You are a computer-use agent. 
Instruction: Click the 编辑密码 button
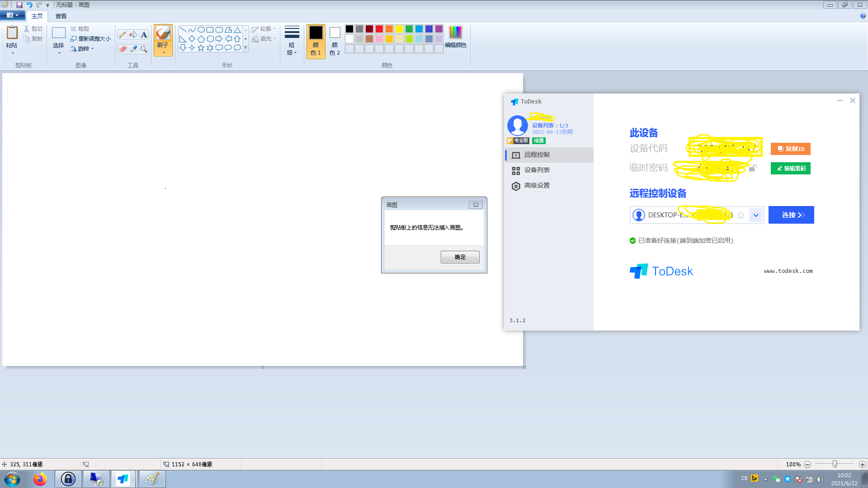click(x=791, y=168)
